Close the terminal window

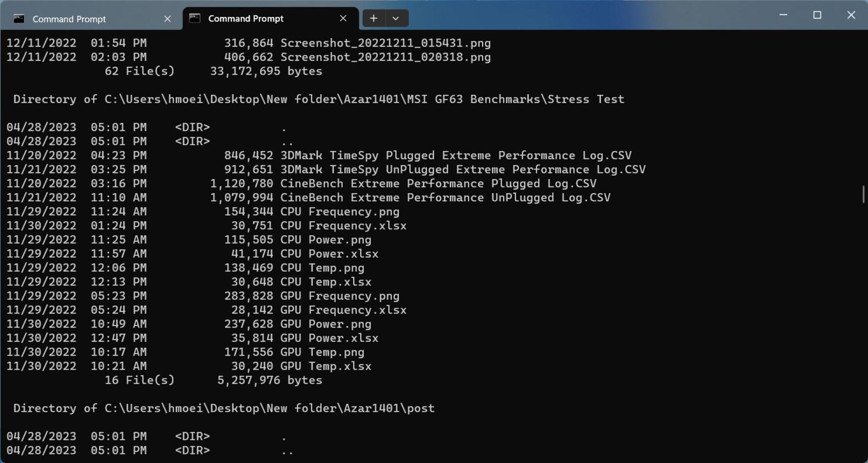[851, 15]
